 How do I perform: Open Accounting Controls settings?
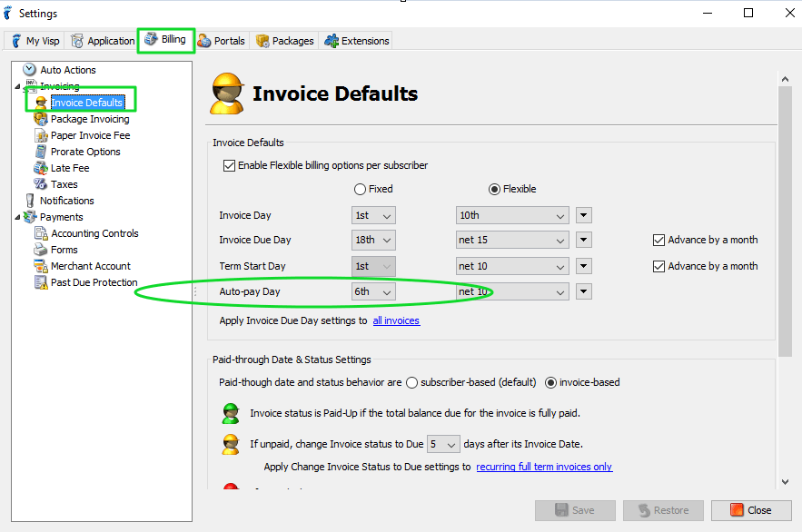[x=94, y=233]
